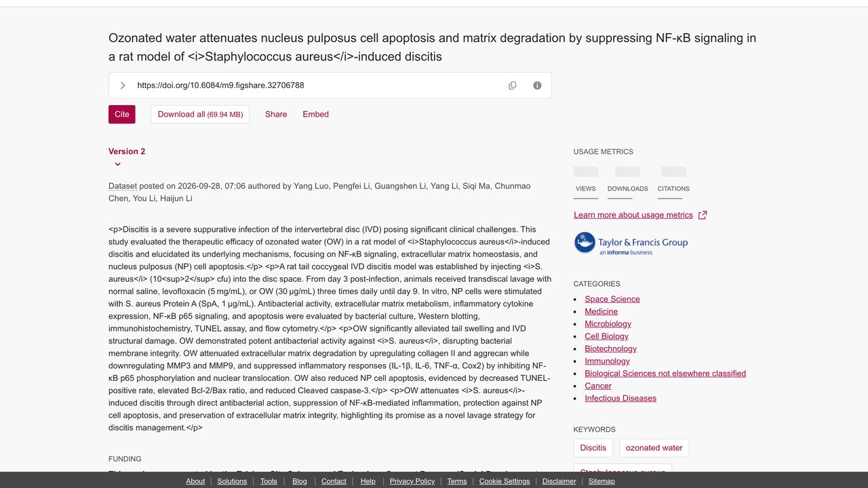Click Learn more about usage metrics
Screen dimensions: 868x488
pos(633,215)
